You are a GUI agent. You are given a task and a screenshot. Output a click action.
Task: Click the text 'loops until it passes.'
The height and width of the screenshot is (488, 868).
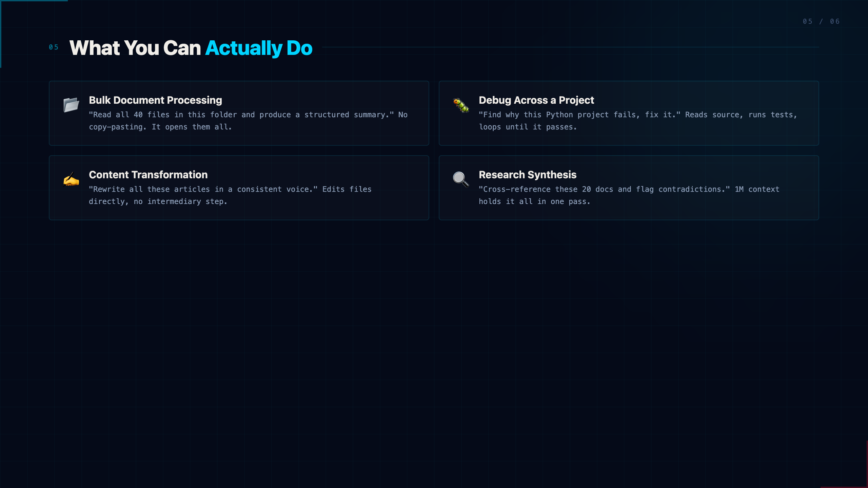click(528, 127)
